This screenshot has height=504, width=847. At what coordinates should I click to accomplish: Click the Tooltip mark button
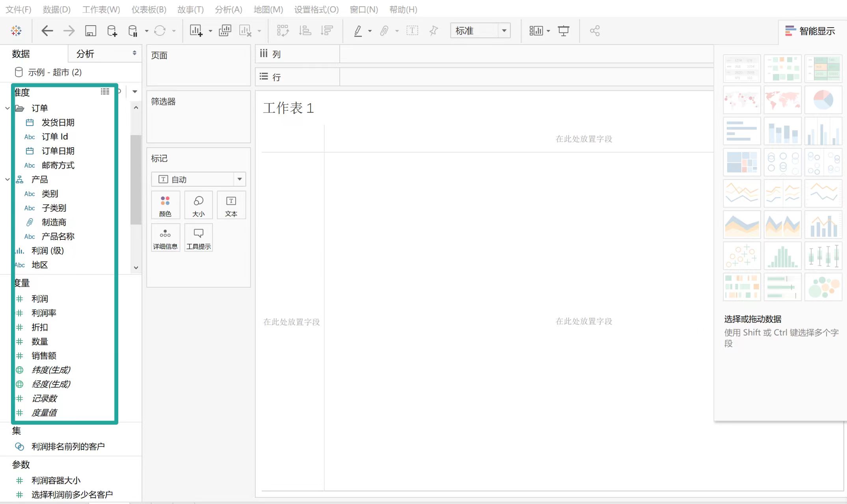[198, 237]
